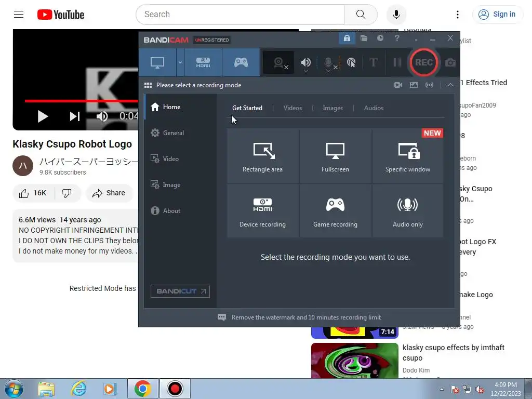Open Bandicam help question mark icon
The image size is (532, 399).
point(396,38)
